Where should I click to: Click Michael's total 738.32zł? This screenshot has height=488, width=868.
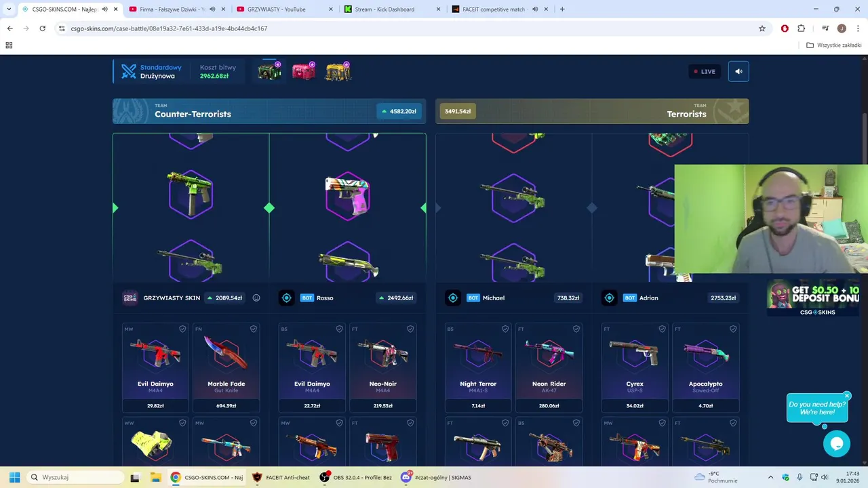click(568, 298)
